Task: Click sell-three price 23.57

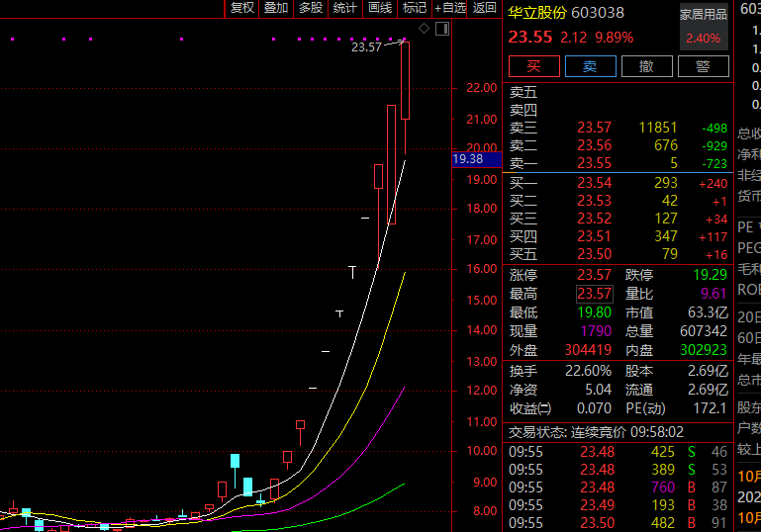Action: pos(594,128)
